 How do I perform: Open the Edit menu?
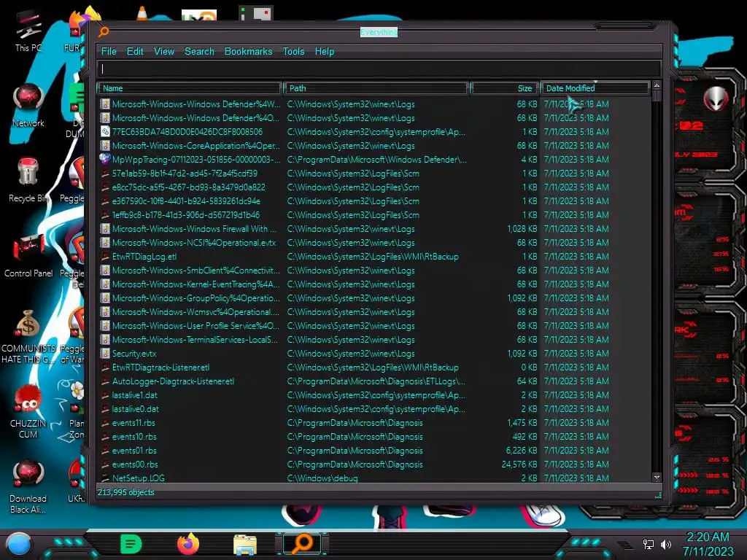[135, 52]
